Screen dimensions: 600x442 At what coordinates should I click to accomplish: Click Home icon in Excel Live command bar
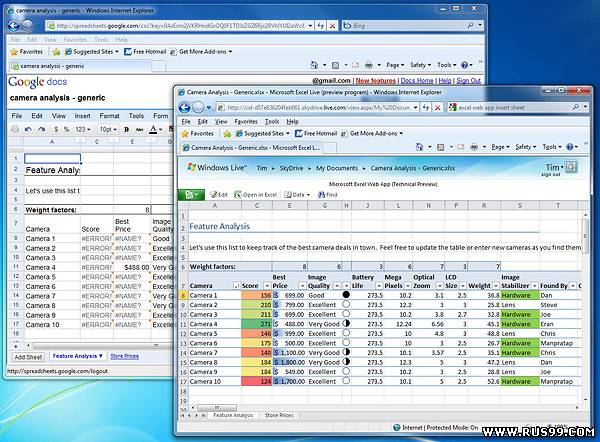(420, 147)
